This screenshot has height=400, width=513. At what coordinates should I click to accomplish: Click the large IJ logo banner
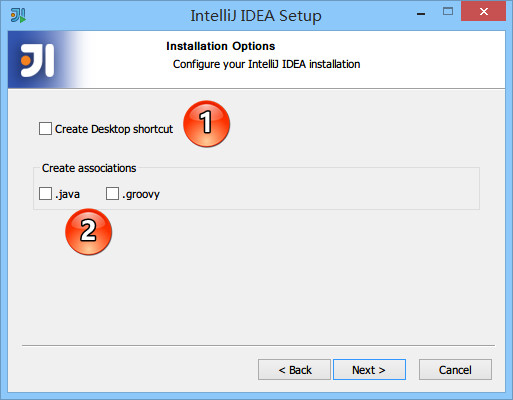coord(37,60)
